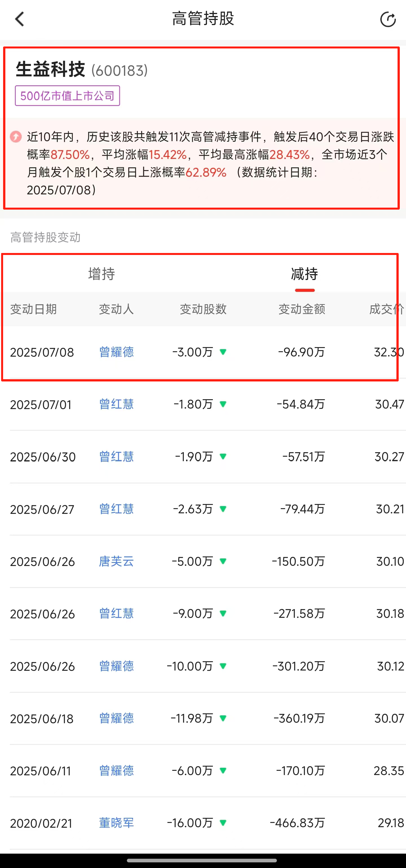
Task: Tap the 高管持股变动 section label
Action: pos(45,237)
